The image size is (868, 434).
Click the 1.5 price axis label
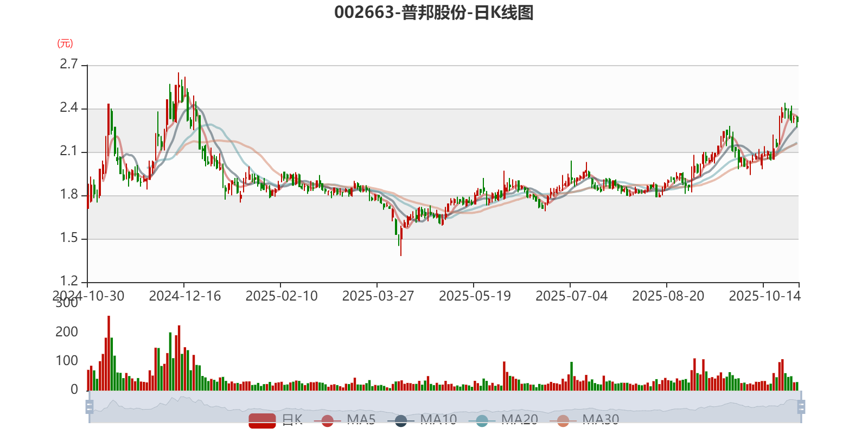(69, 238)
